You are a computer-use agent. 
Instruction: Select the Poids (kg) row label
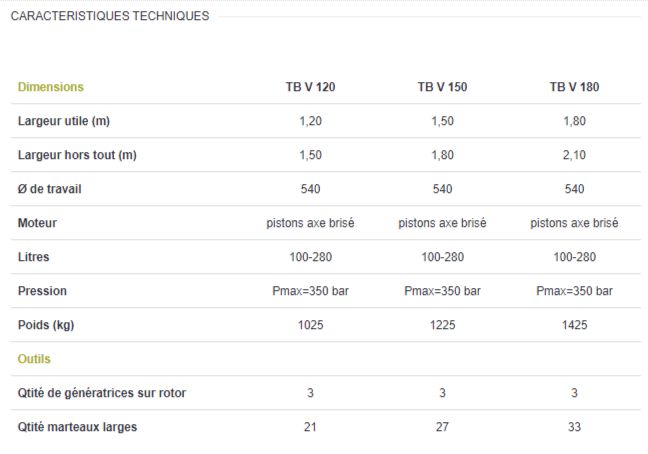[x=47, y=325]
